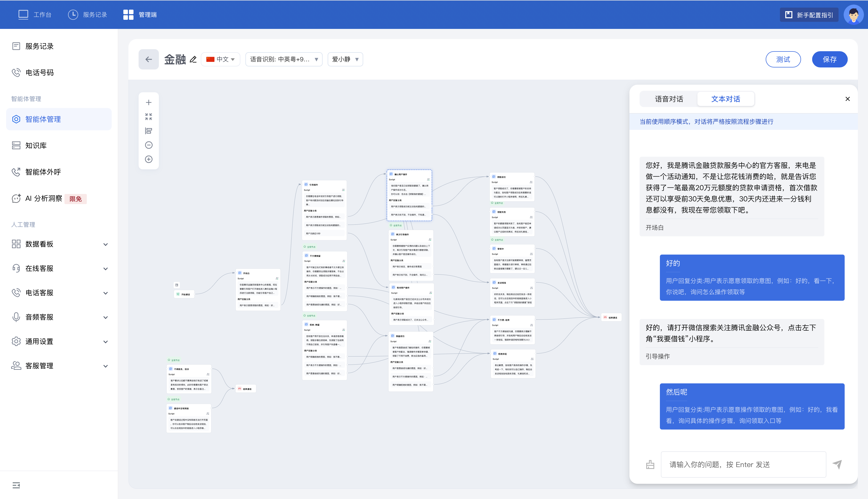Select the 结束通话 node beside 不再联系、投诉

tap(245, 389)
